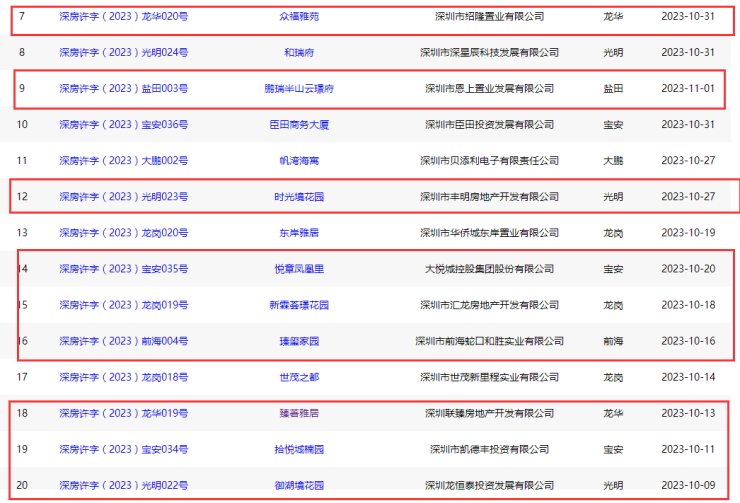This screenshot has width=740, height=503.
Task: Open the 新霖荟璟花园 project link
Action: [x=299, y=305]
